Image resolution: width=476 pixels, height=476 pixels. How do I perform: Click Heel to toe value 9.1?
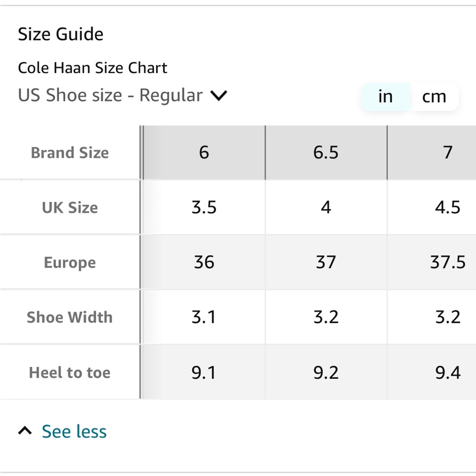coord(204,372)
